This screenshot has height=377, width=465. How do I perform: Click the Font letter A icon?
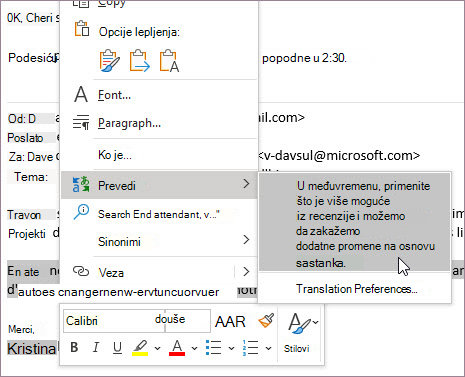(81, 94)
